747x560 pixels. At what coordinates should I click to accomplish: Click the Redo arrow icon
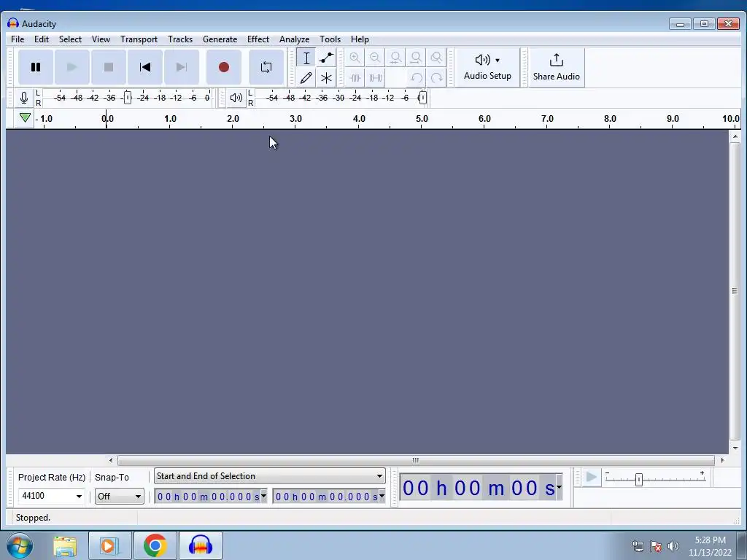pos(436,77)
